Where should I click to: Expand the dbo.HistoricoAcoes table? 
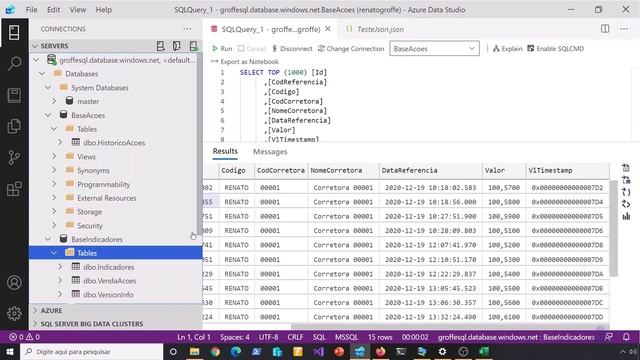(60, 142)
